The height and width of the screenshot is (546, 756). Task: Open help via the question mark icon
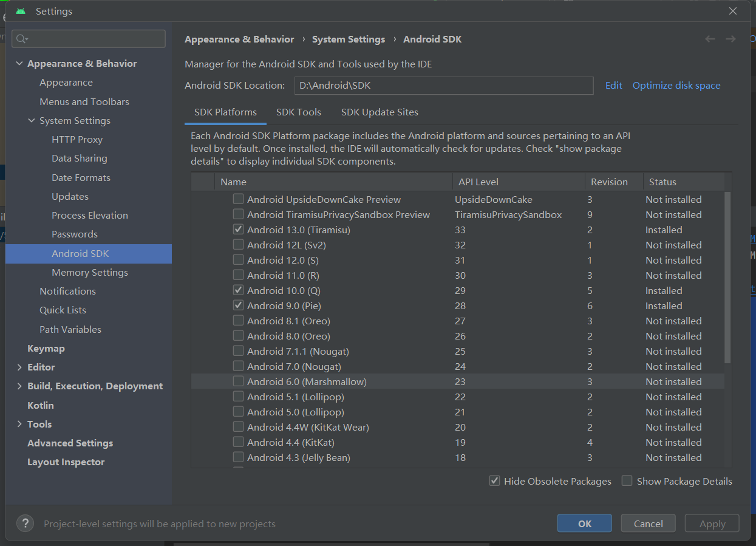[x=25, y=523]
